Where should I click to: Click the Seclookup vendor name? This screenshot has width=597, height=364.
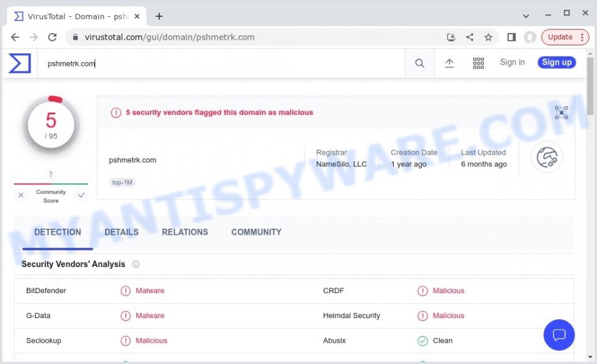(44, 341)
